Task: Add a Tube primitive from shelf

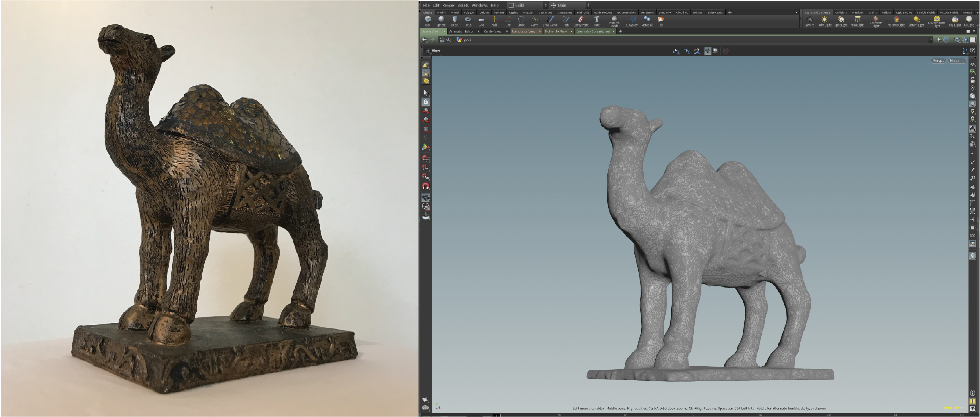Action: pyautogui.click(x=454, y=20)
